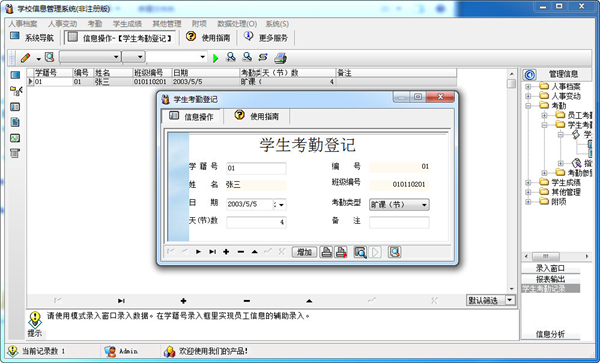
Task: Open the 考勤 menu in the menu bar
Action: click(x=95, y=24)
